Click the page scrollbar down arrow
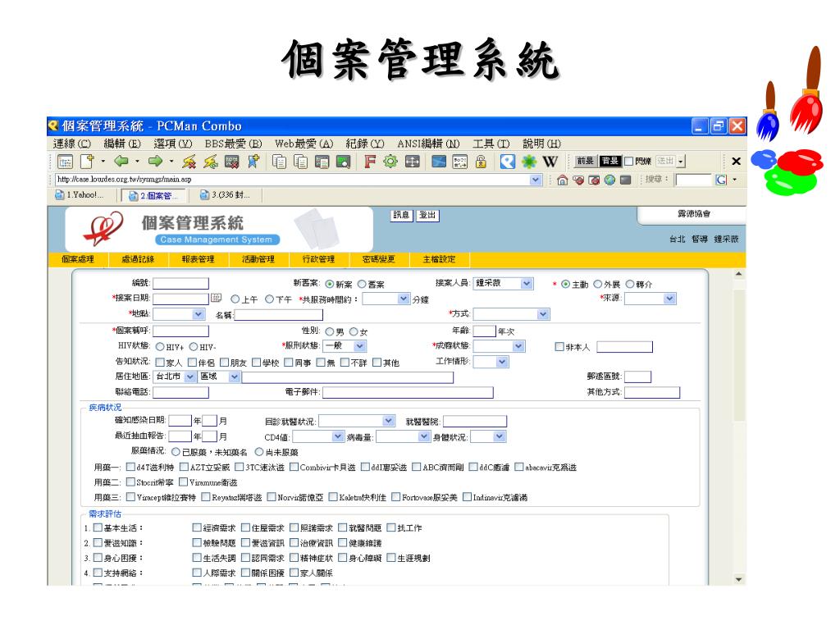This screenshot has height=630, width=840. point(739,579)
